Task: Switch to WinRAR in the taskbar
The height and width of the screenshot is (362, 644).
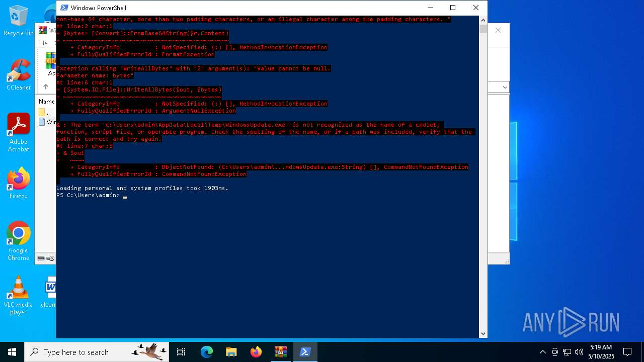Action: (281, 352)
